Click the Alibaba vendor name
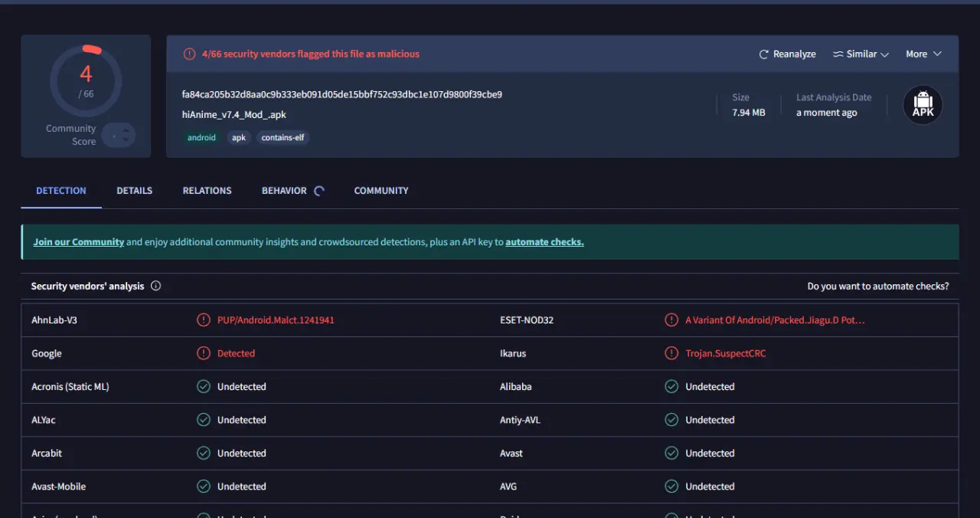Image resolution: width=980 pixels, height=518 pixels. click(516, 387)
